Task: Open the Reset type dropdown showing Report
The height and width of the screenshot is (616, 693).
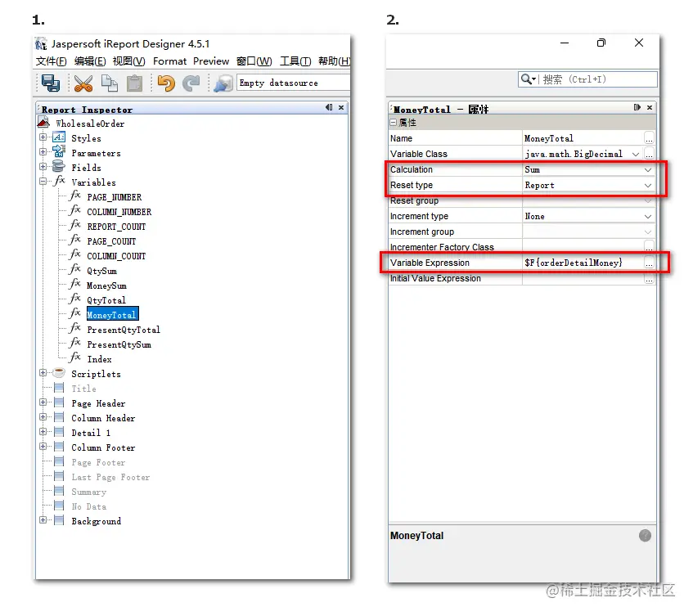Action: 648,185
